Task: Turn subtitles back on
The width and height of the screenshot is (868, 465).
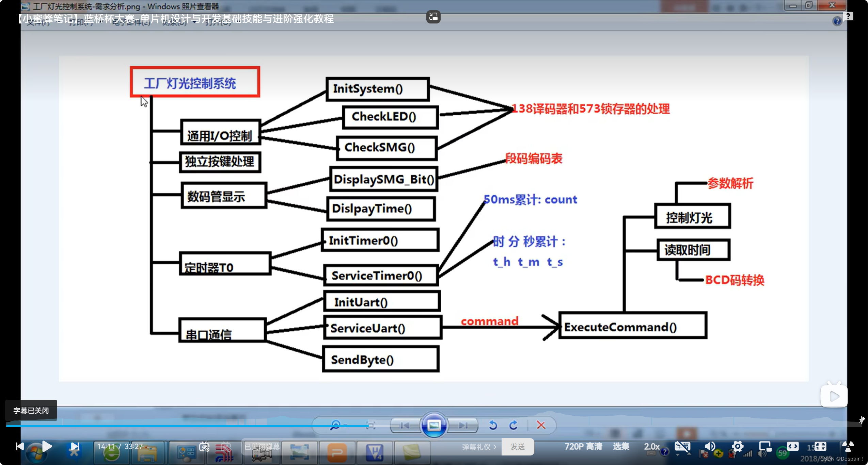Action: (682, 446)
